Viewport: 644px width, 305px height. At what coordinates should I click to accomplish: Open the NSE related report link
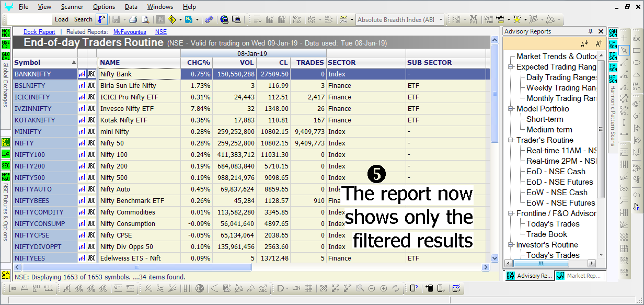pyautogui.click(x=161, y=32)
